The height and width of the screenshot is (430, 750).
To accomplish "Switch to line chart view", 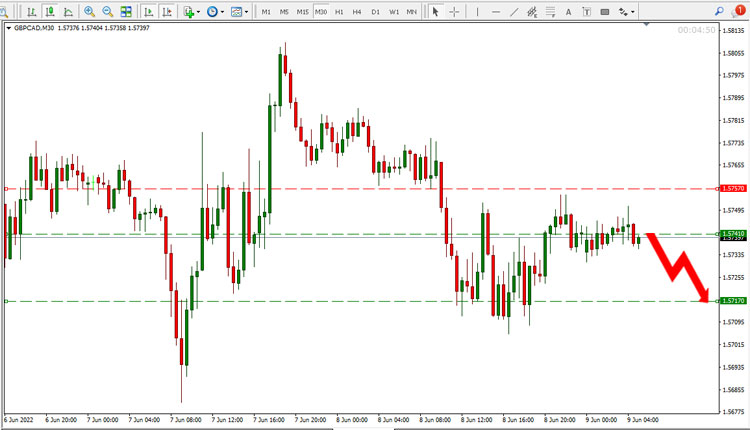I will [x=68, y=11].
